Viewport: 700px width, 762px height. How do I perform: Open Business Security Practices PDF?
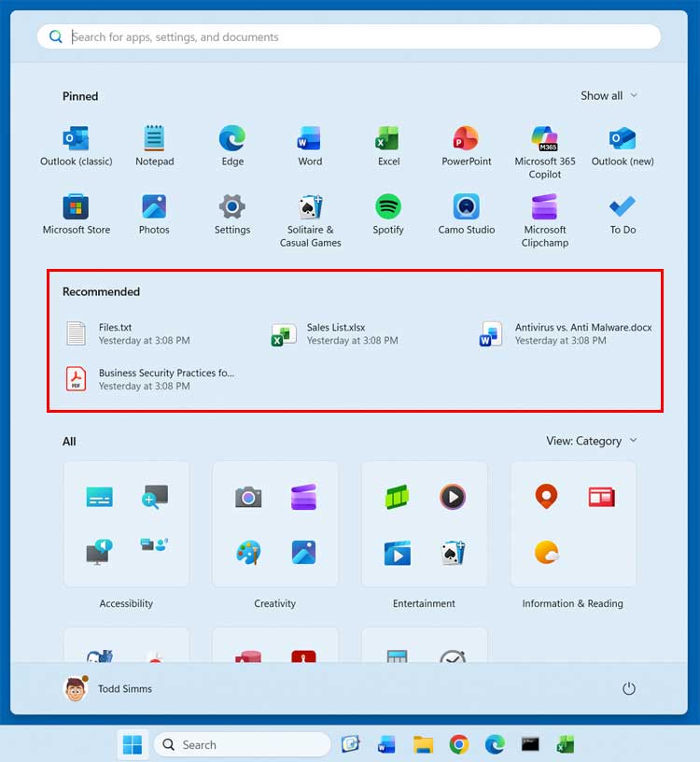point(150,379)
